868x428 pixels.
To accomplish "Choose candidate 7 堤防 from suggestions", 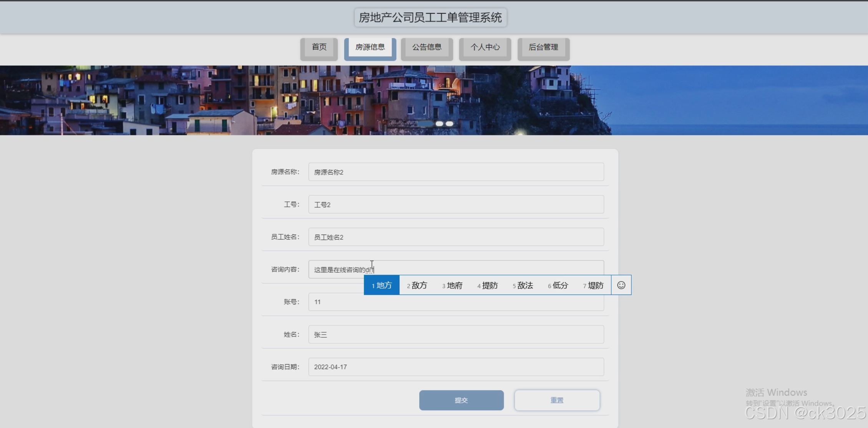I will coord(593,285).
